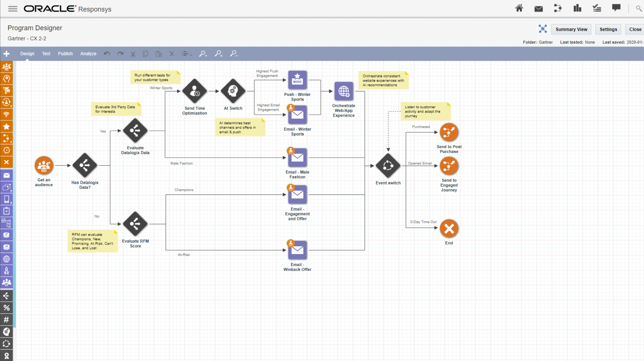
Task: Select the audience stage icon in the left palette
Action: coord(7,67)
